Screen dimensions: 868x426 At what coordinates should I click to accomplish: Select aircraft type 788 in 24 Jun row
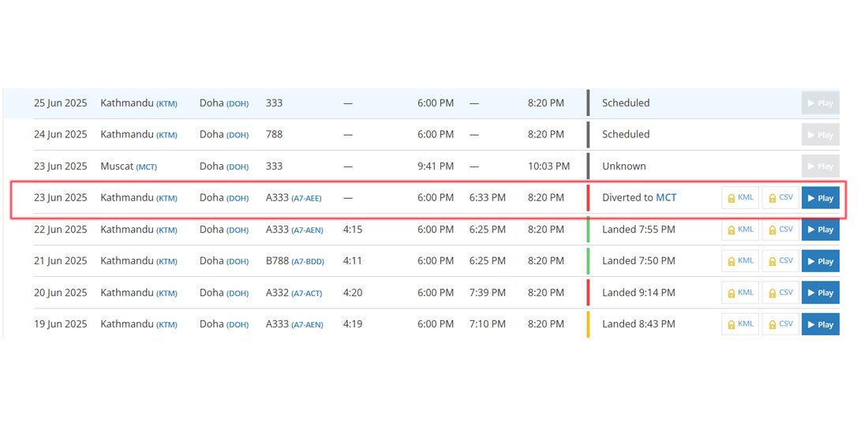tap(274, 134)
